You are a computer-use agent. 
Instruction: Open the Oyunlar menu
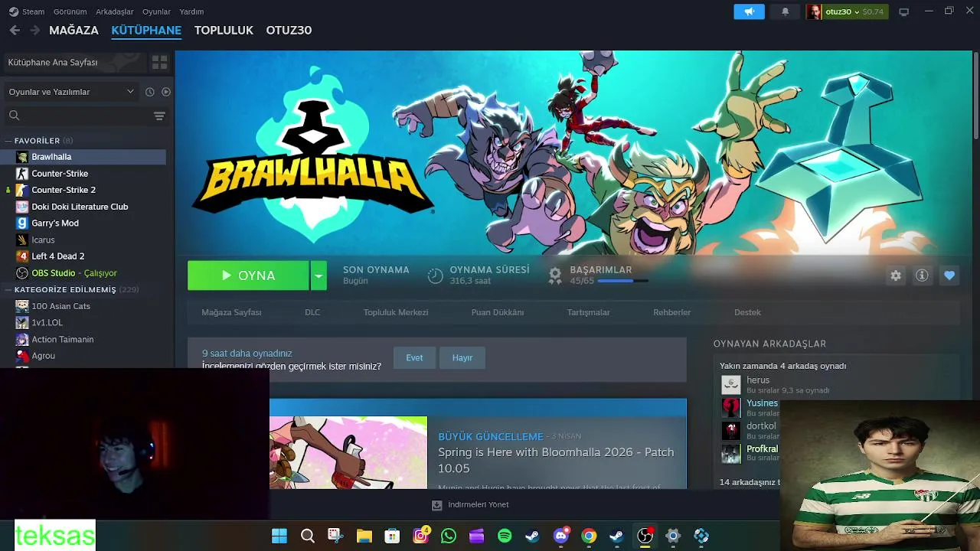click(x=156, y=11)
